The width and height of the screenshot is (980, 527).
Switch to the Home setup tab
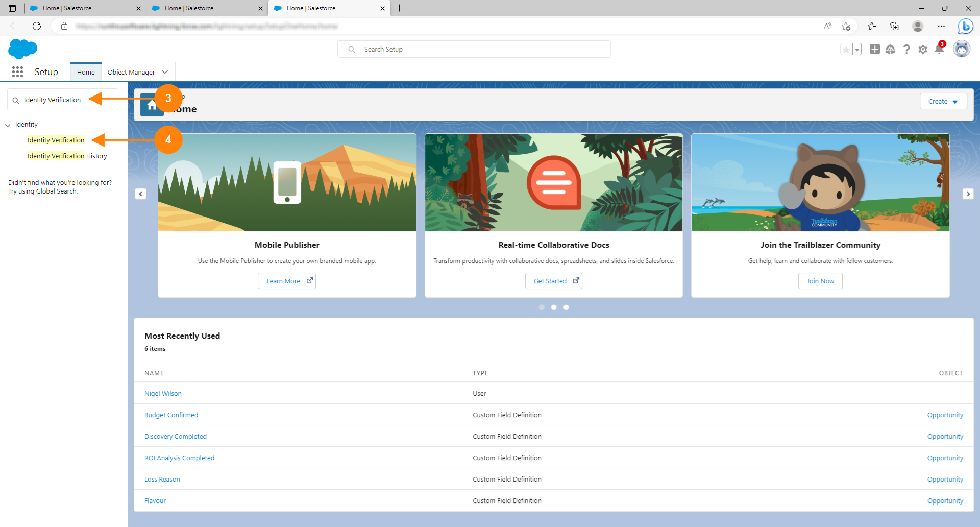coord(86,72)
